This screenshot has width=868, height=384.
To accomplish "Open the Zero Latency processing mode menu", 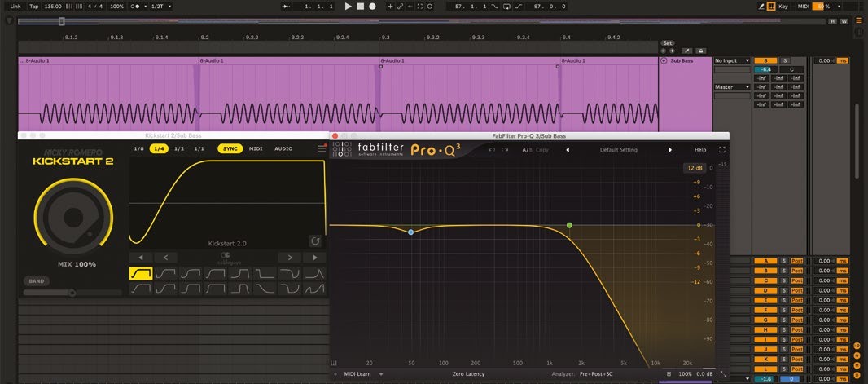I will (468, 374).
